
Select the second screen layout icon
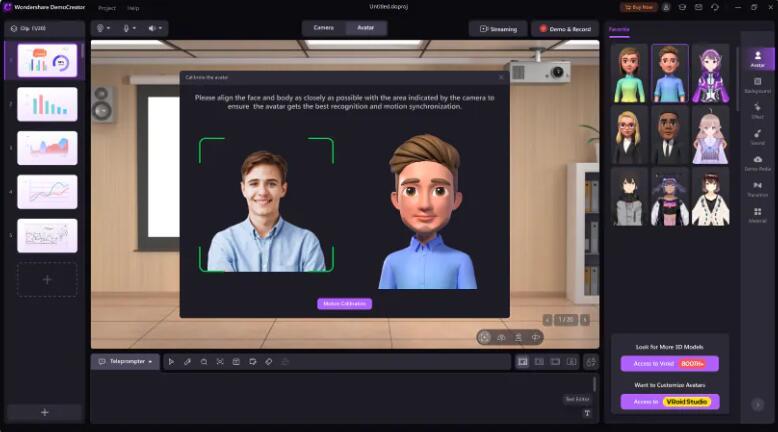coord(539,362)
